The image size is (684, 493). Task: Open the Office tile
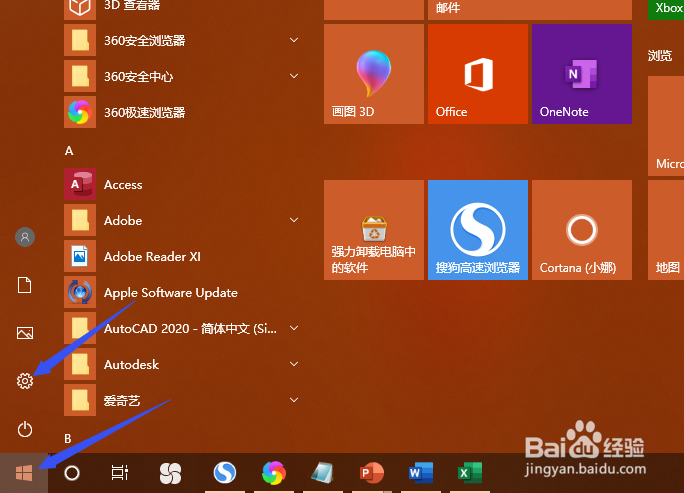[x=478, y=74]
